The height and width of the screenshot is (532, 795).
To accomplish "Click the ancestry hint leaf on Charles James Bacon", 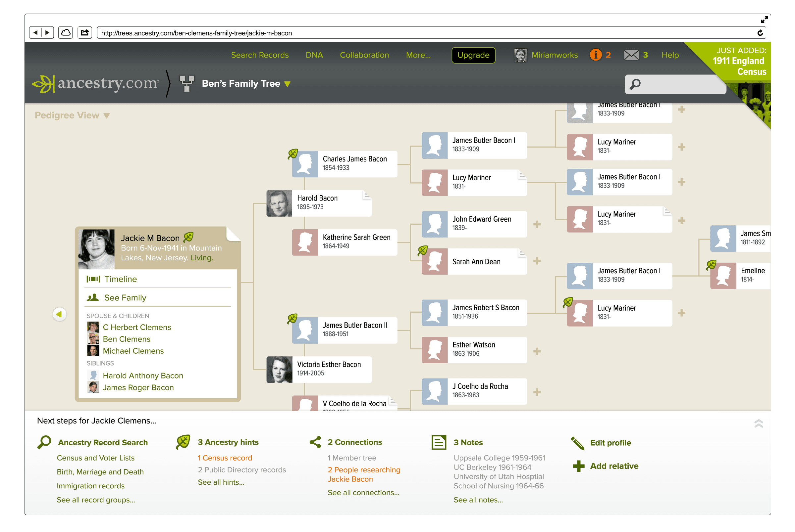I will [292, 154].
